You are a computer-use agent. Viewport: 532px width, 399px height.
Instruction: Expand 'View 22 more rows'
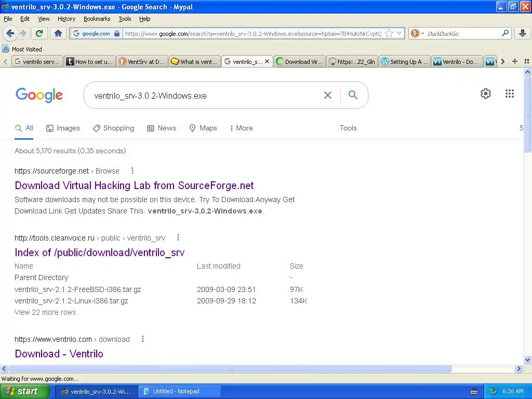point(45,312)
